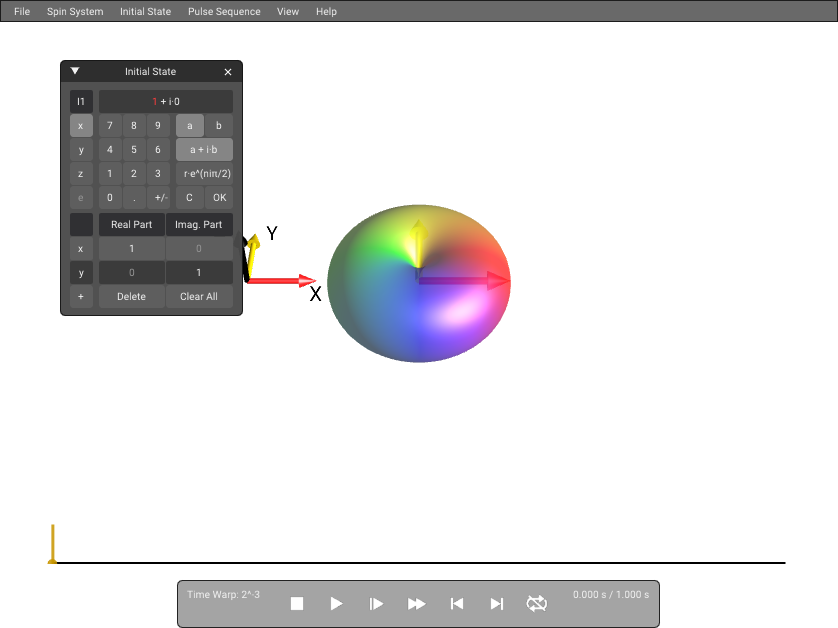Image resolution: width=838 pixels, height=628 pixels.
Task: Collapse the Initial State panel triangle
Action: pos(75,71)
